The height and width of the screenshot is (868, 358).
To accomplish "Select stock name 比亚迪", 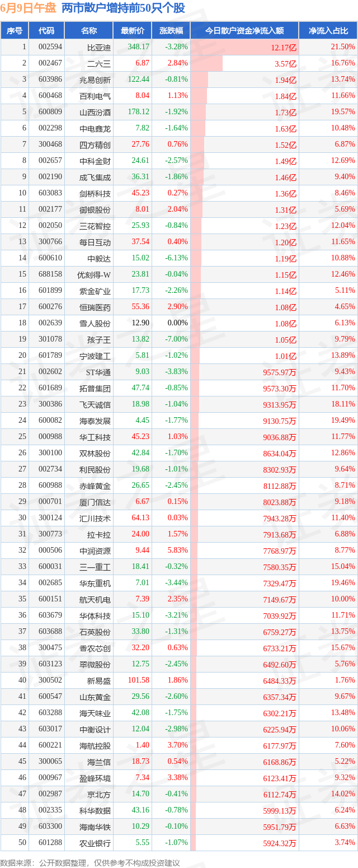I will click(x=99, y=47).
